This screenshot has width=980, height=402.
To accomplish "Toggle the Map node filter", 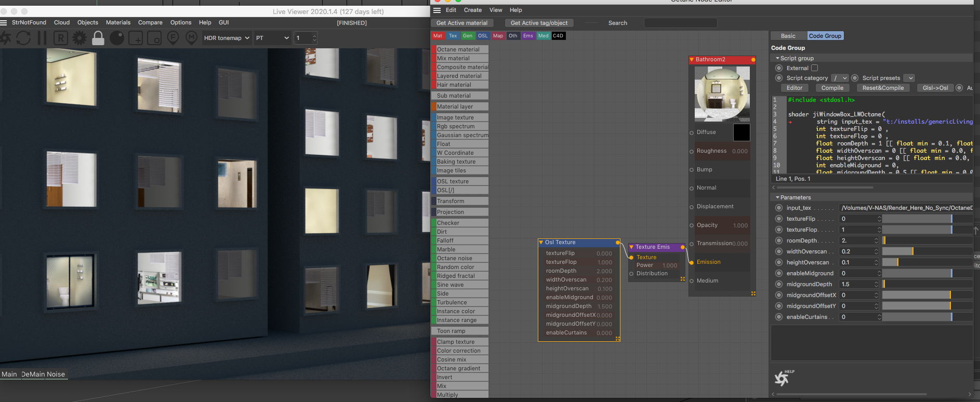I will pos(498,36).
